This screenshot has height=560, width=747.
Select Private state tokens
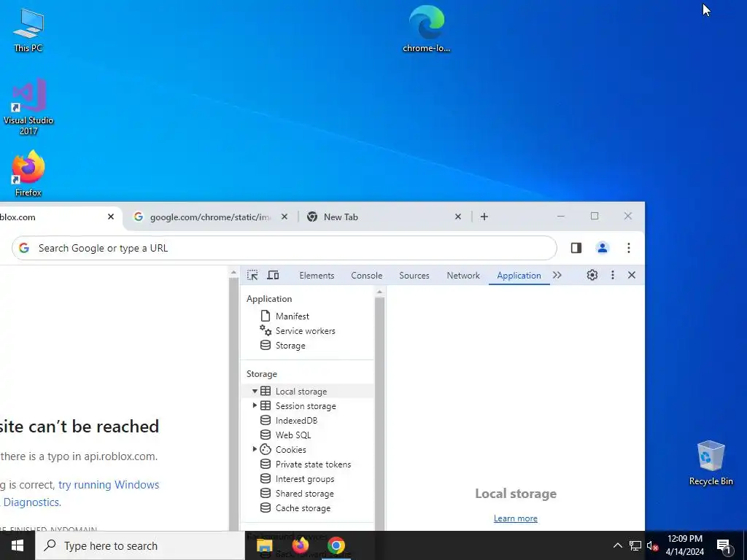(x=313, y=464)
